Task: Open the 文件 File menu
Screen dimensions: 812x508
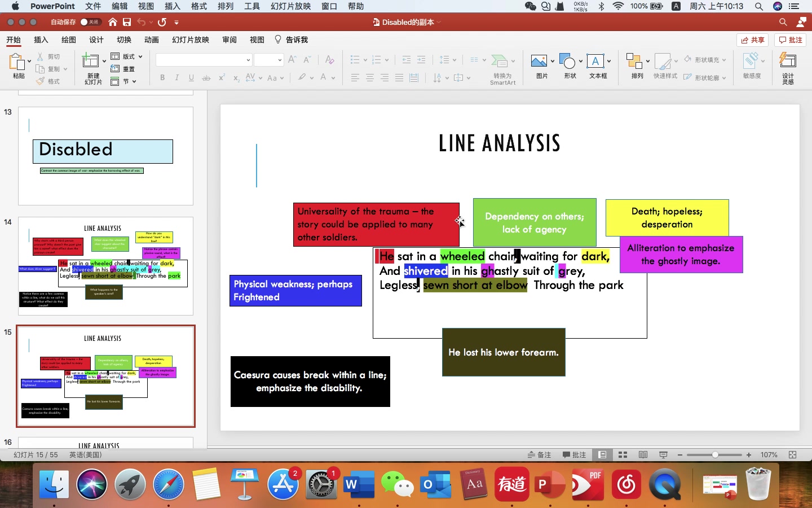Action: coord(93,6)
